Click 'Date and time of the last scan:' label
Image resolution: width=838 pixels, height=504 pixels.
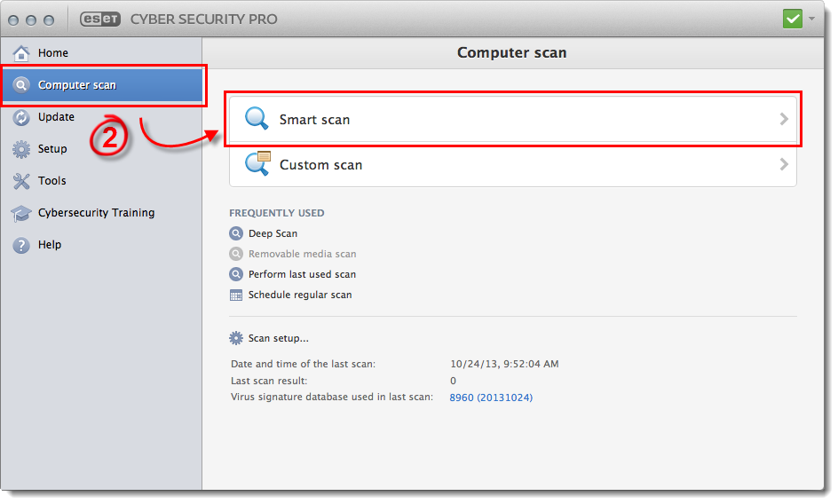tap(303, 364)
